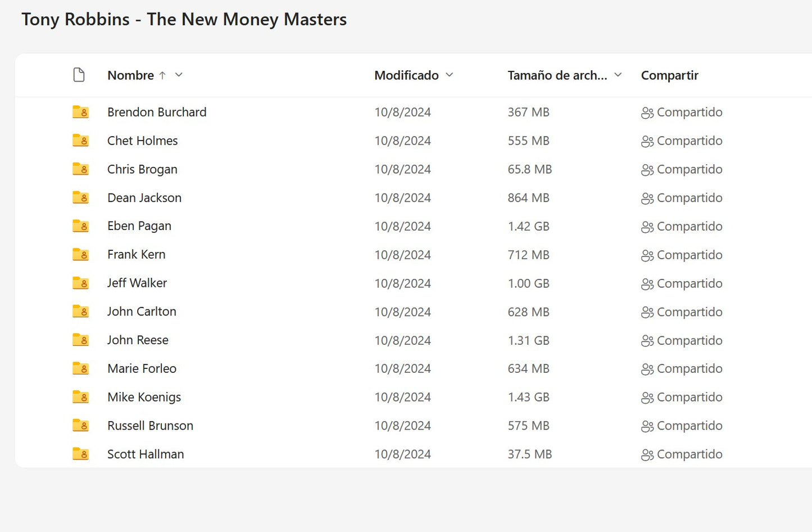
Task: Click the file type column header icon
Action: point(79,75)
